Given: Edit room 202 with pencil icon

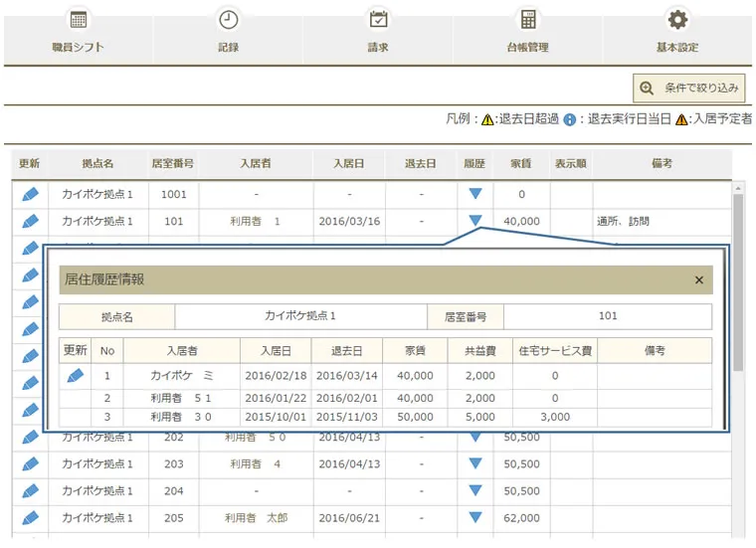Looking at the screenshot, I should pyautogui.click(x=30, y=438).
